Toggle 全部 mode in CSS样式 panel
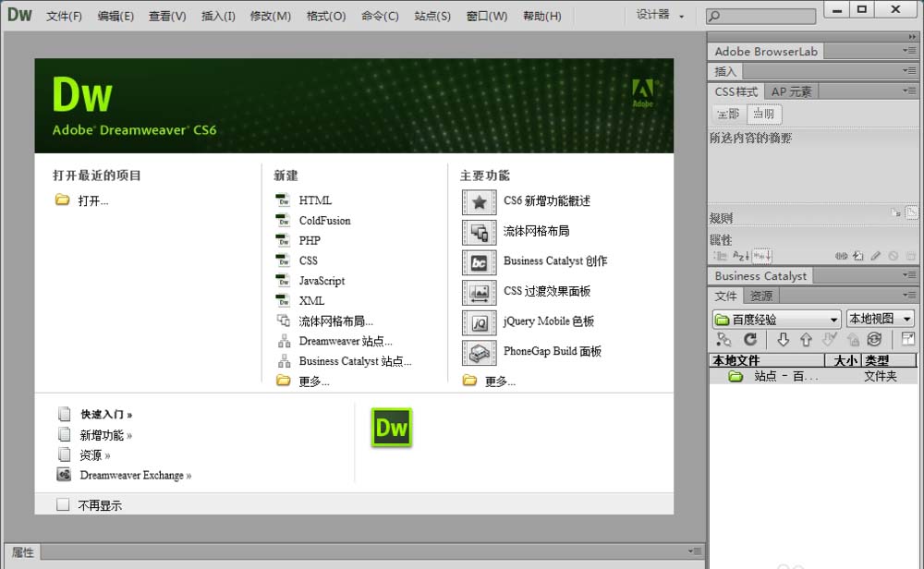The width and height of the screenshot is (924, 569). [x=728, y=114]
